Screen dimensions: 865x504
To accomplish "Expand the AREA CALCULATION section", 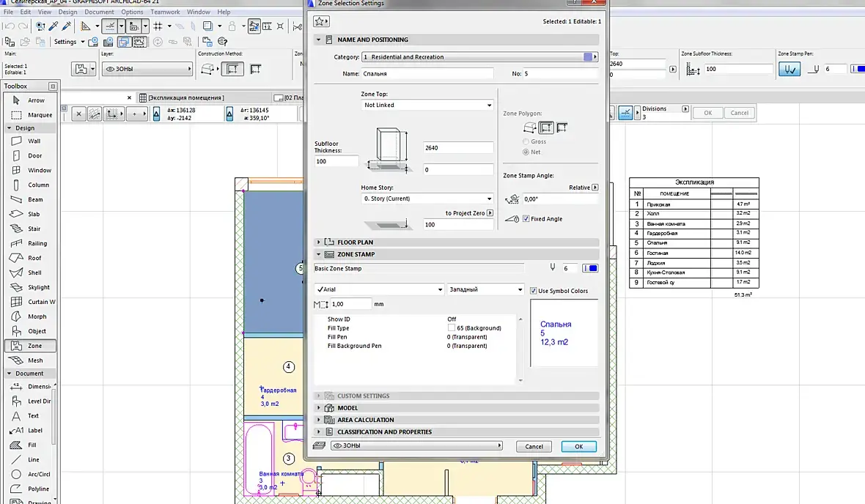I will [x=456, y=420].
